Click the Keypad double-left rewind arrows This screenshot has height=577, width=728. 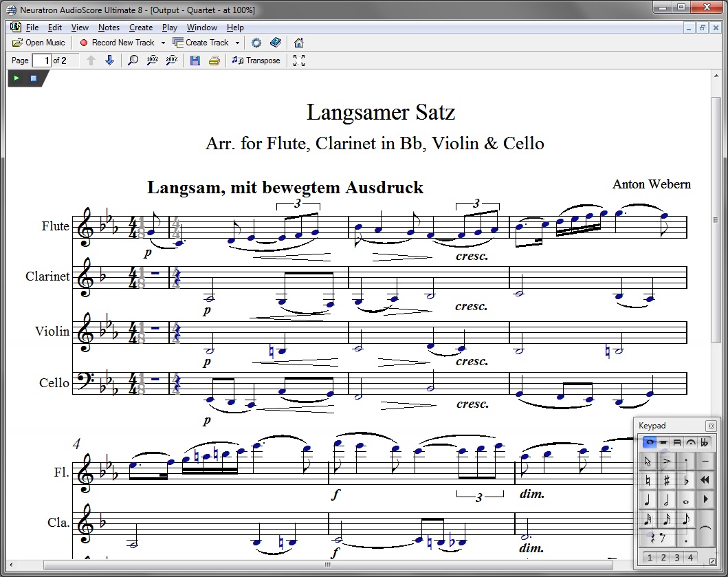tap(706, 480)
